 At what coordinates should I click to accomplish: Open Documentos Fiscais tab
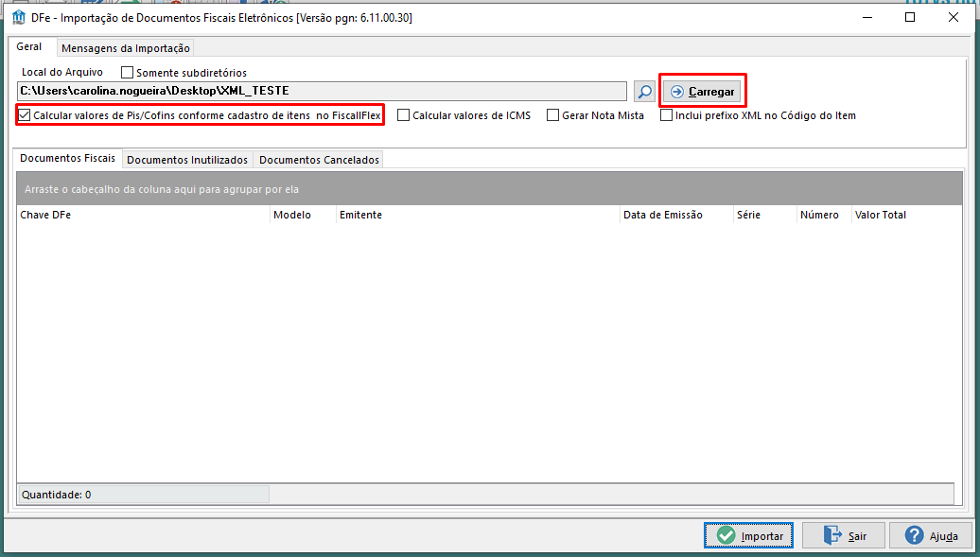coord(67,158)
